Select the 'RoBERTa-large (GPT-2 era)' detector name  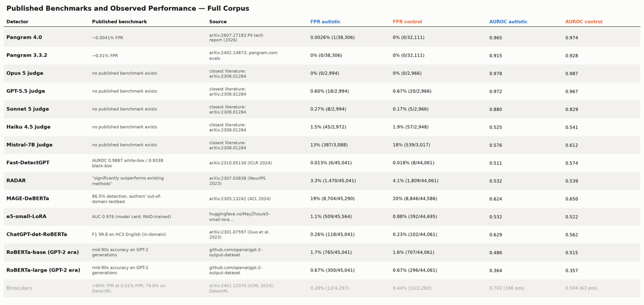pyautogui.click(x=43, y=270)
